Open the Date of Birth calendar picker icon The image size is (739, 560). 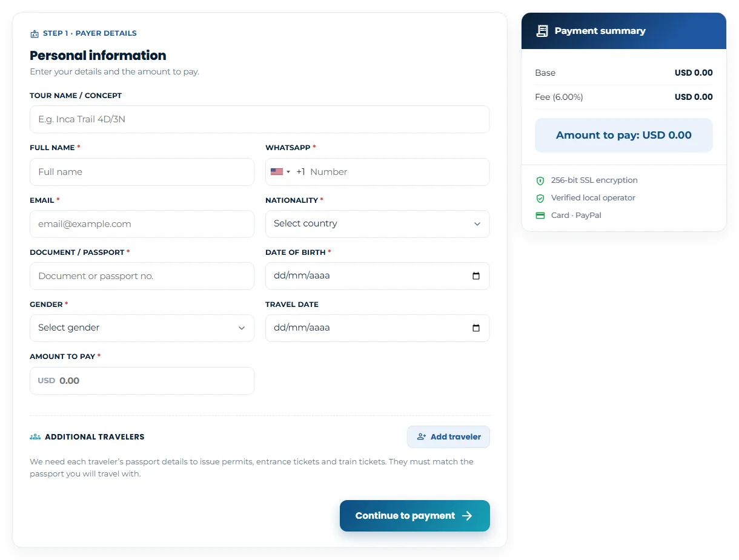tap(476, 276)
